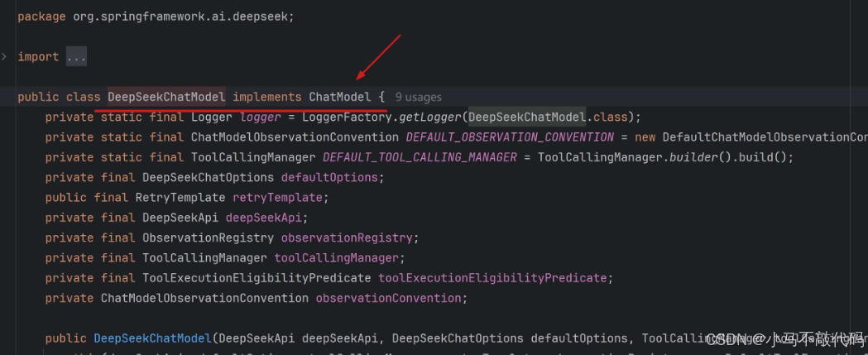Click DEFAULT_OBSERVATION_CONVENTION constant

(510, 137)
